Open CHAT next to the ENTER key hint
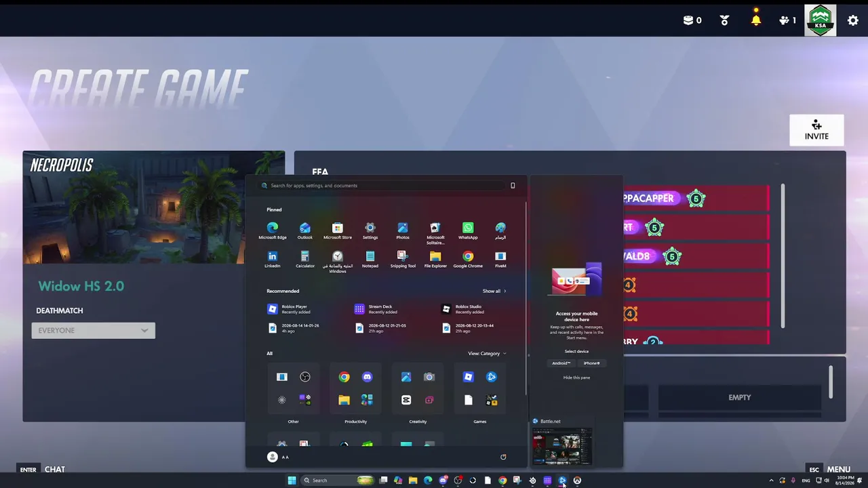868x488 pixels. (x=55, y=469)
